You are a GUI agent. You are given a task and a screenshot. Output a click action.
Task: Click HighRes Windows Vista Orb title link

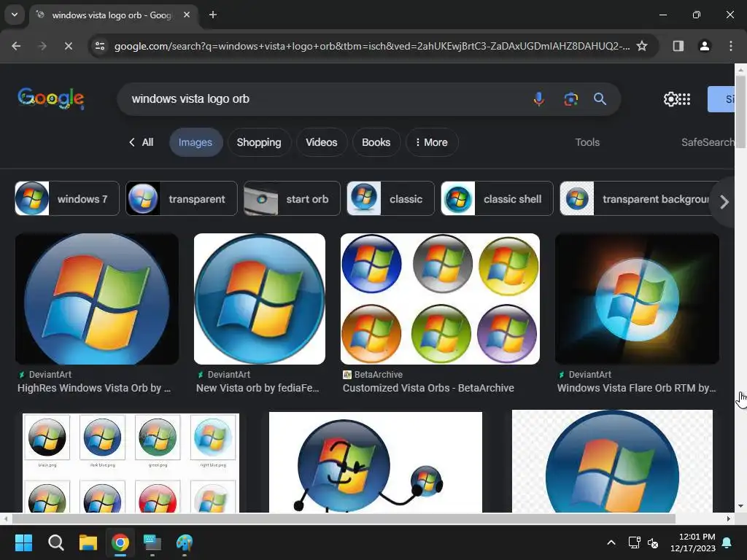point(94,388)
